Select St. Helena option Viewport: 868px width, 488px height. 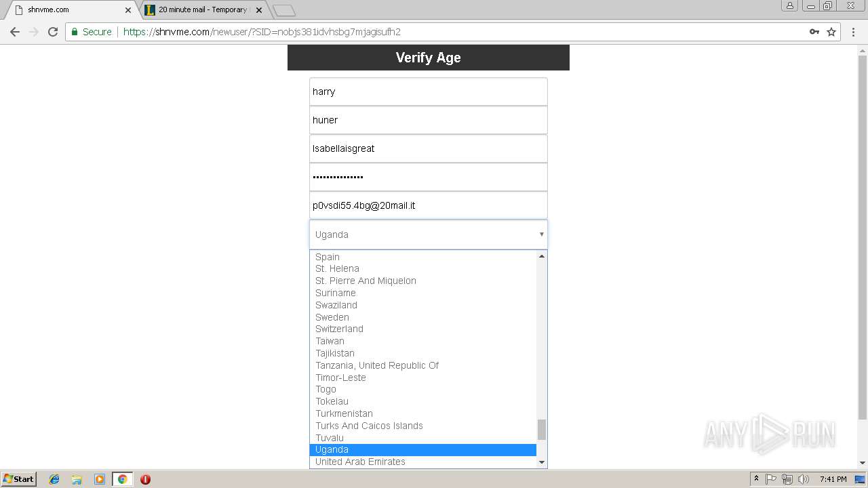coord(423,268)
